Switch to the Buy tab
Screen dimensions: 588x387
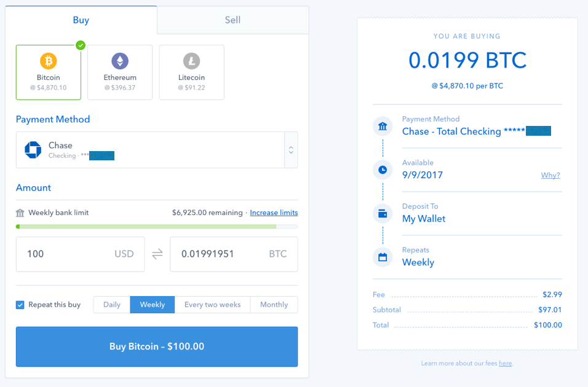pos(81,20)
